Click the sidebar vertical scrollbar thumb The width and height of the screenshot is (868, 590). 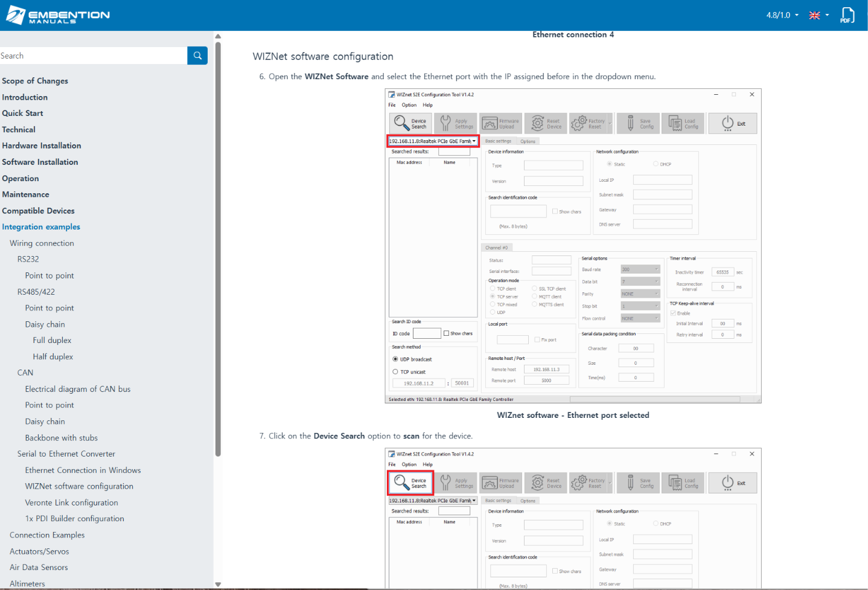218,249
